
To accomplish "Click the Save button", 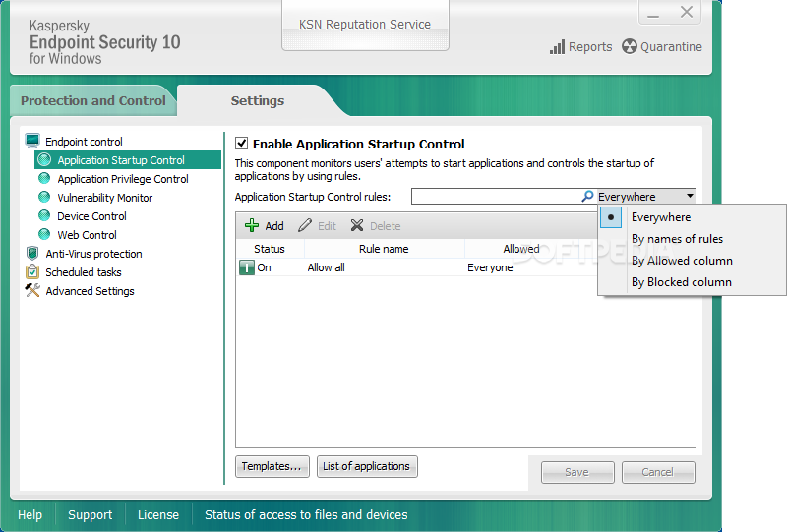I will pos(577,472).
